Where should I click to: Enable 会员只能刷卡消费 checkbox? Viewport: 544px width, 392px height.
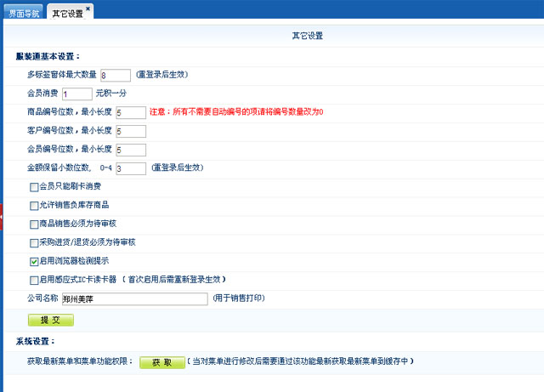34,186
